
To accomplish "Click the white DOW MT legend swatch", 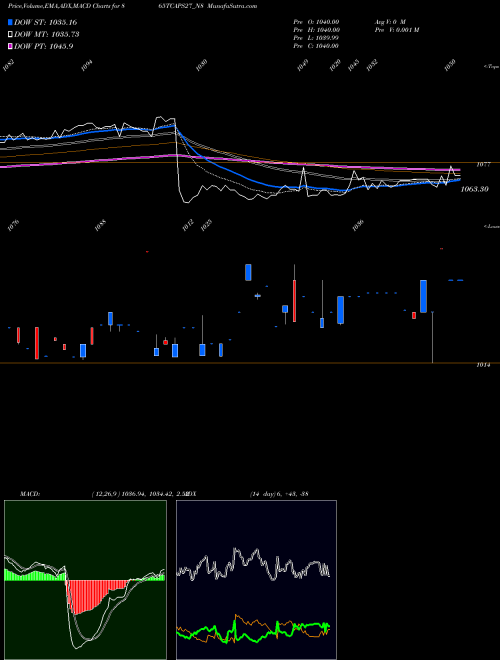I will [x=10, y=34].
